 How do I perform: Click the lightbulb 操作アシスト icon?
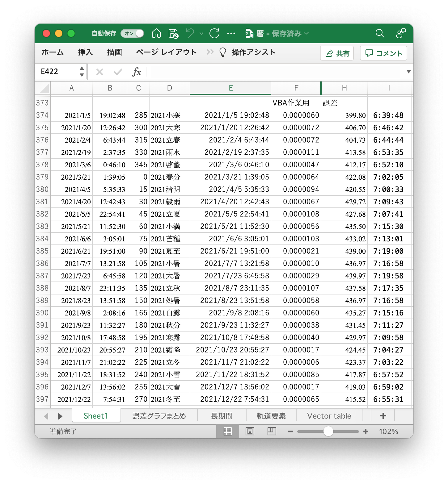[x=222, y=52]
